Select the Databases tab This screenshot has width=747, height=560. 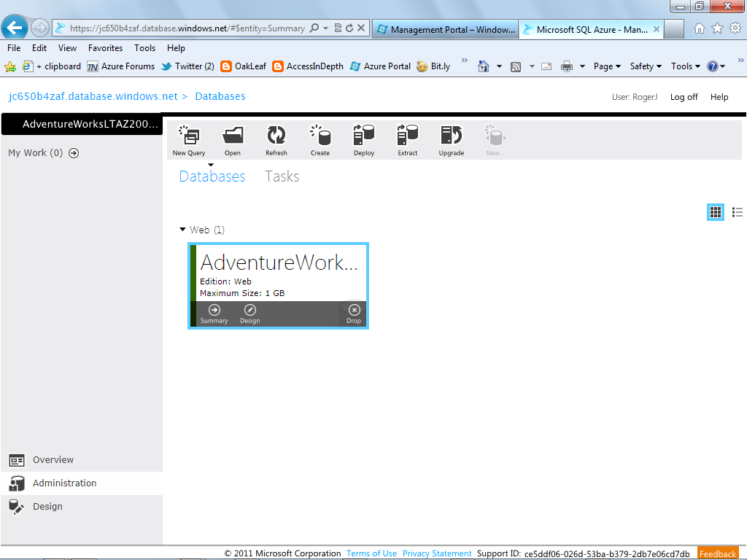pyautogui.click(x=212, y=176)
